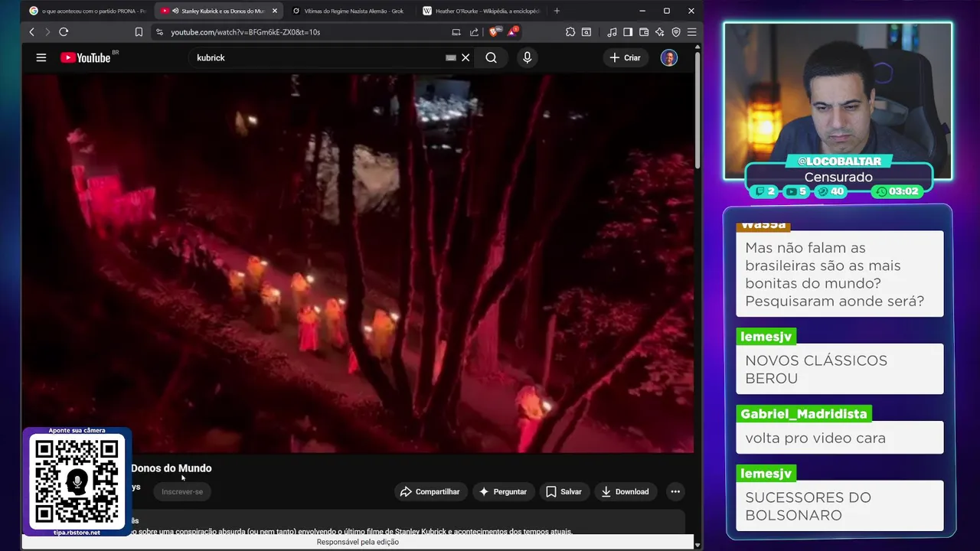
Task: Open the Brave Rewards triangle icon
Action: (512, 32)
